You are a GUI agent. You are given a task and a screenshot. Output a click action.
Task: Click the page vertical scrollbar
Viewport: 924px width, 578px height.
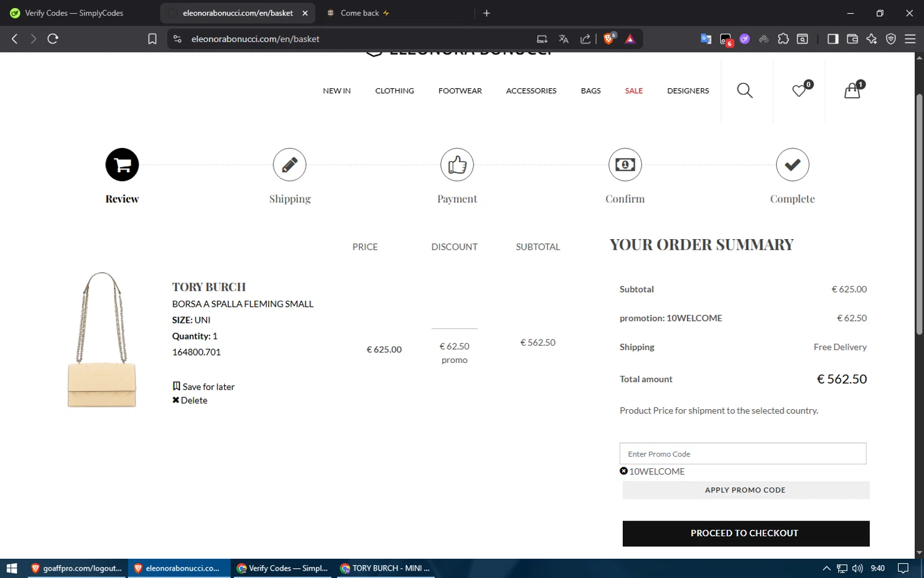point(919,214)
